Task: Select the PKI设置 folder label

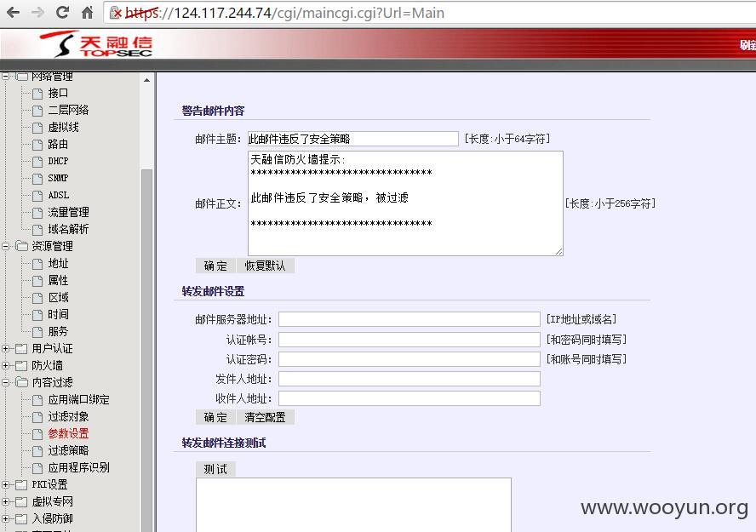Action: (x=49, y=485)
